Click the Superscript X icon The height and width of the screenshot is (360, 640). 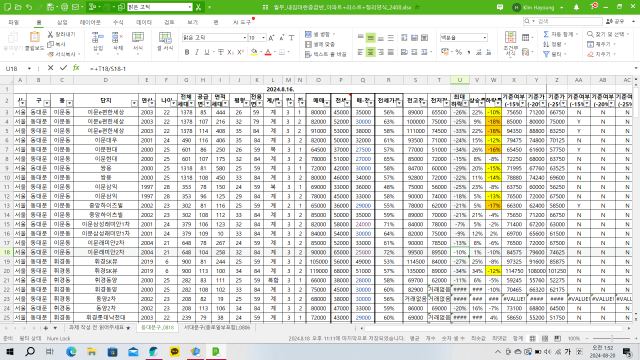tap(240, 52)
